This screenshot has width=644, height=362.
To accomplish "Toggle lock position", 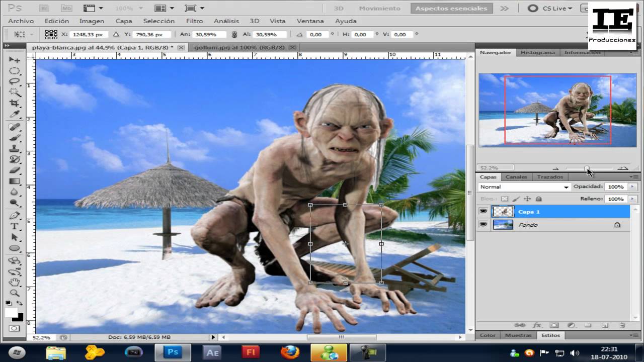I will (x=527, y=199).
